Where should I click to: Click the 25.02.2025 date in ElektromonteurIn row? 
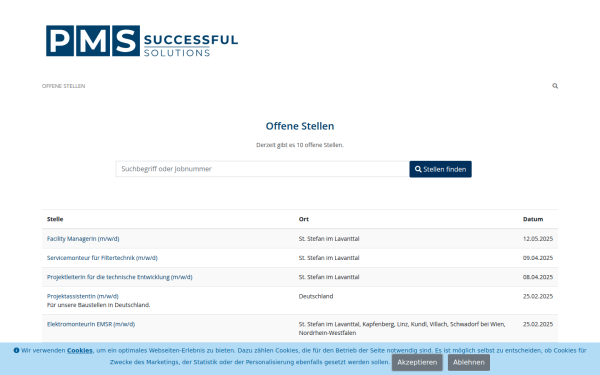tap(538, 324)
